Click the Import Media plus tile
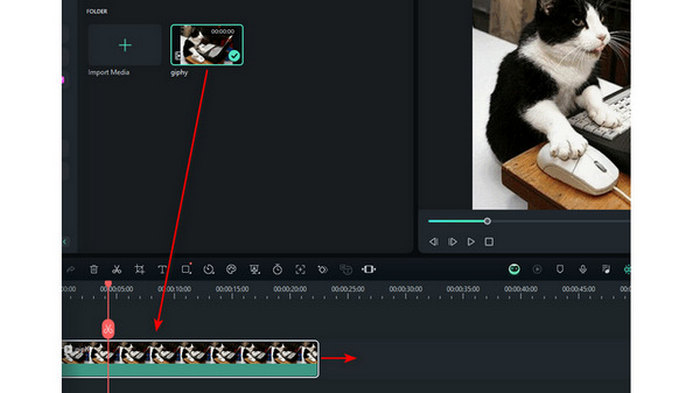 click(x=125, y=45)
